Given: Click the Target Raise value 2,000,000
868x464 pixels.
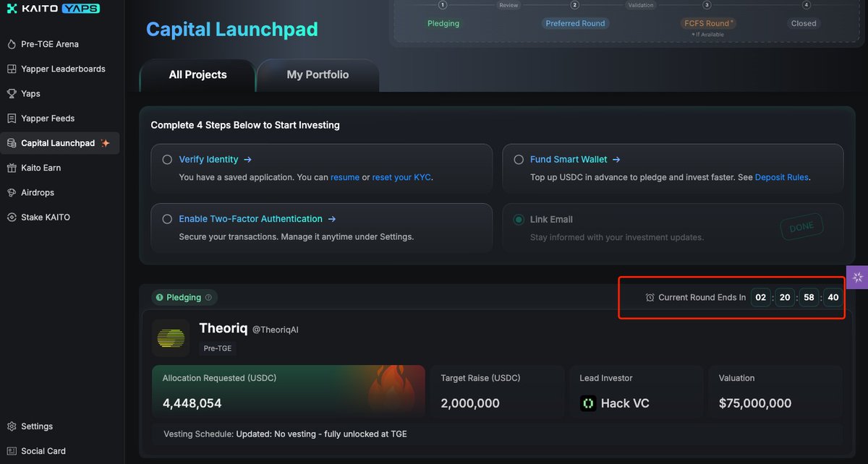Looking at the screenshot, I should pos(470,403).
